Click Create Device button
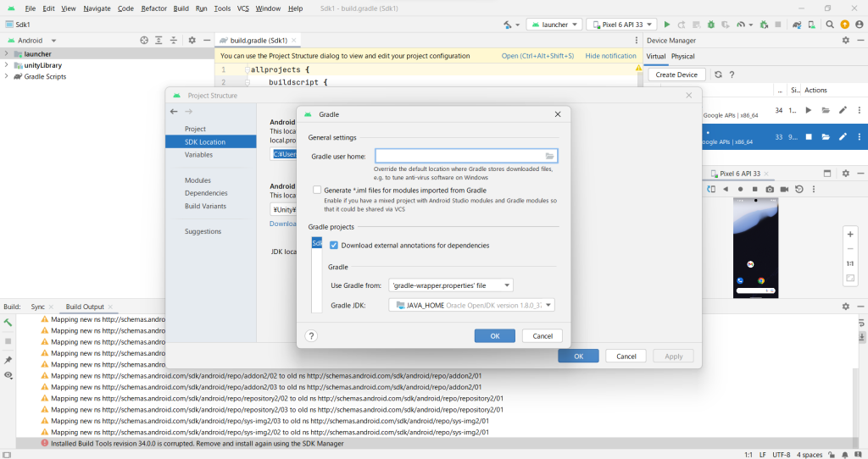 pyautogui.click(x=676, y=75)
